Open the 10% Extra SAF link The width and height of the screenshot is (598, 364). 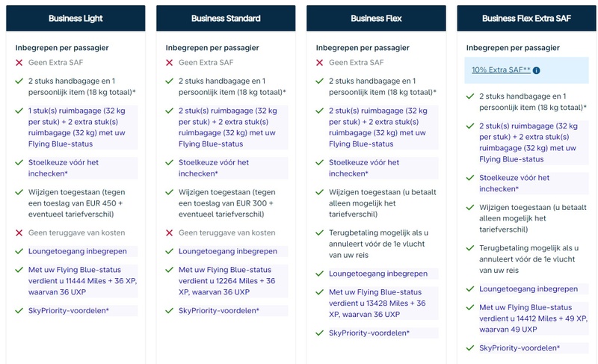tap(501, 70)
